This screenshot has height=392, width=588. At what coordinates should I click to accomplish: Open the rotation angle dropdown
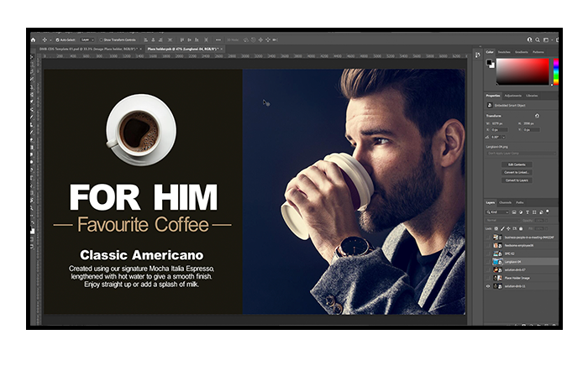tap(504, 137)
